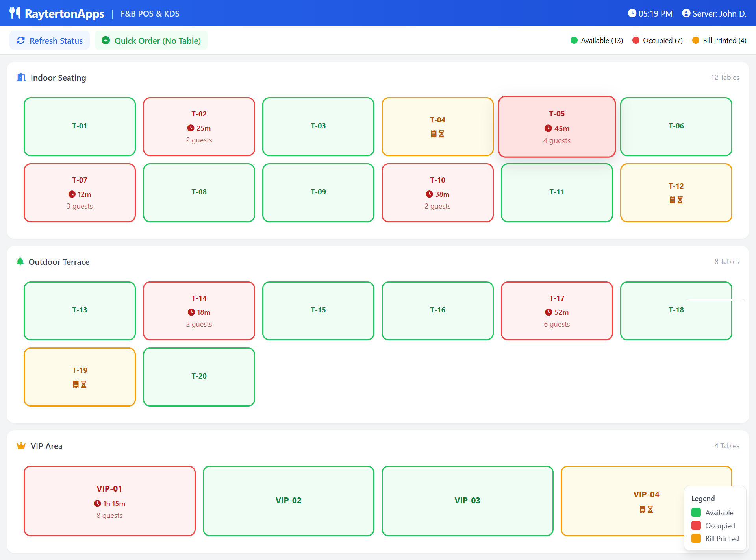This screenshot has height=560, width=756.
Task: Click the clock icon on table T-17
Action: tap(548, 312)
